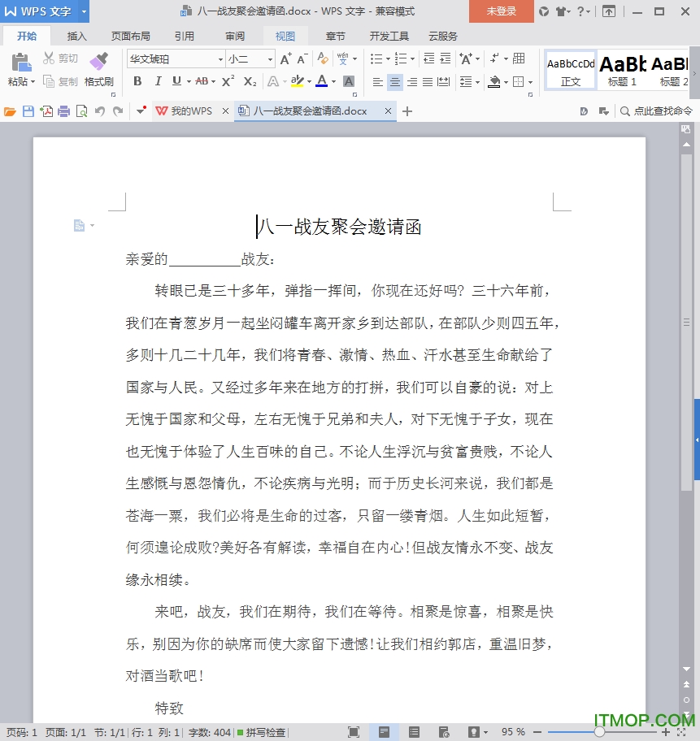700x741 pixels.
Task: Switch to the View tab
Action: click(285, 36)
